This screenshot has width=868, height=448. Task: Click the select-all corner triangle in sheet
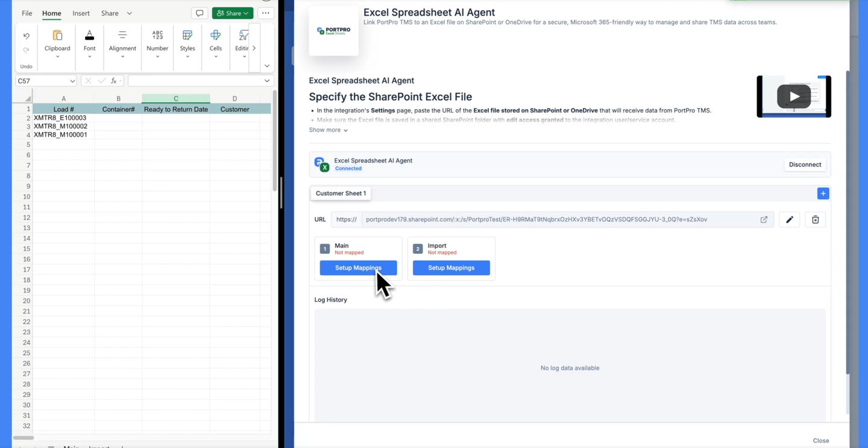tap(28, 98)
